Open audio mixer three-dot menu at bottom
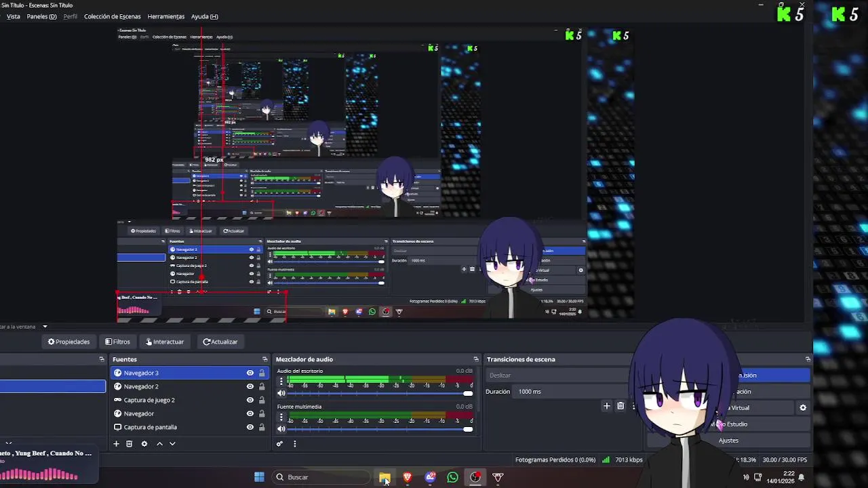 [x=294, y=444]
